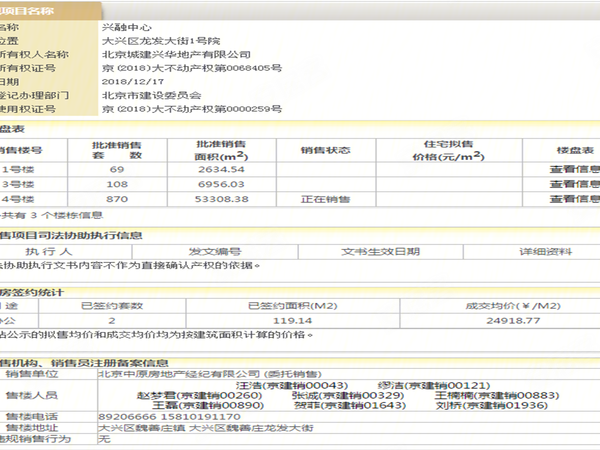The height and width of the screenshot is (450, 600).
Task: Click 已签约套数 column header
Action: point(112,306)
